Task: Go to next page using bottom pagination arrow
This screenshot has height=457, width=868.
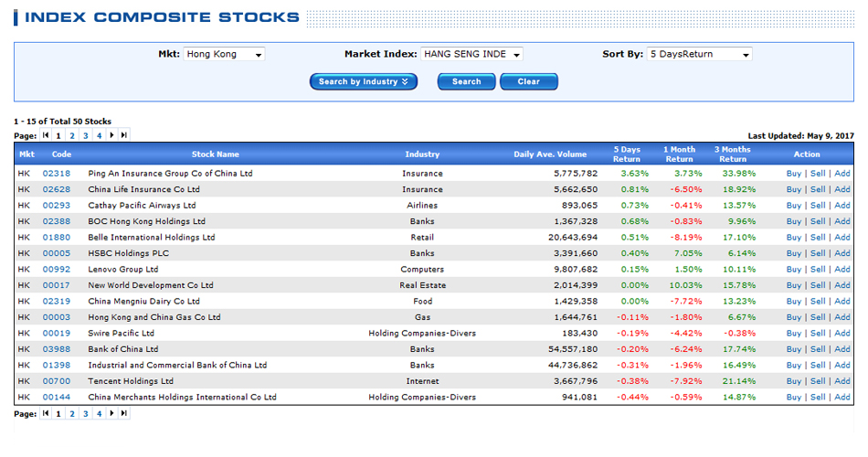Action: point(111,413)
